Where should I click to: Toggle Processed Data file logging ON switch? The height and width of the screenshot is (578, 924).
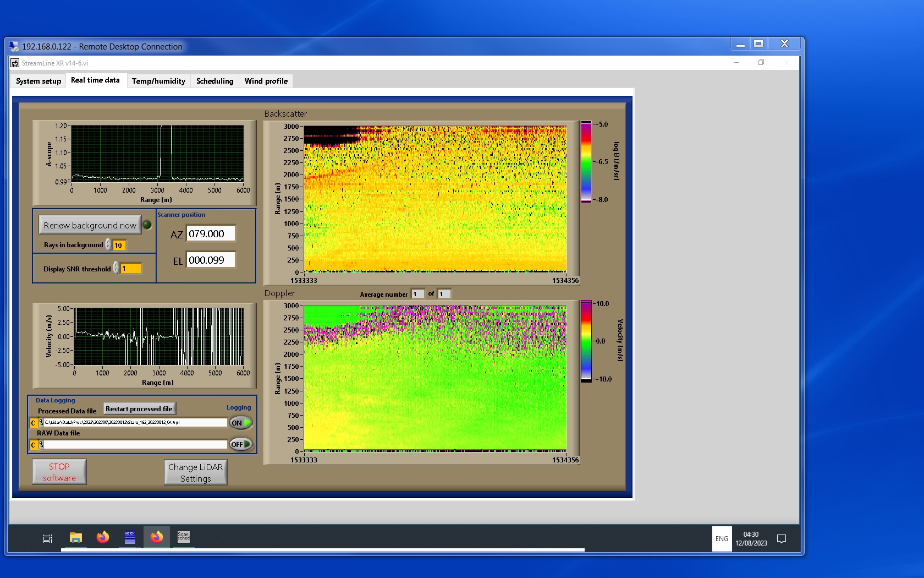click(241, 423)
